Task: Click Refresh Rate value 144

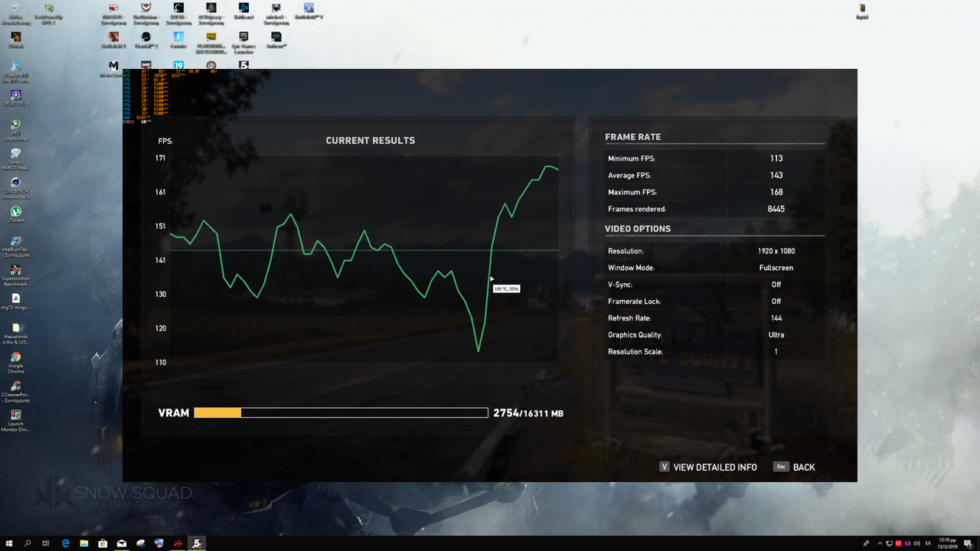Action: (776, 318)
